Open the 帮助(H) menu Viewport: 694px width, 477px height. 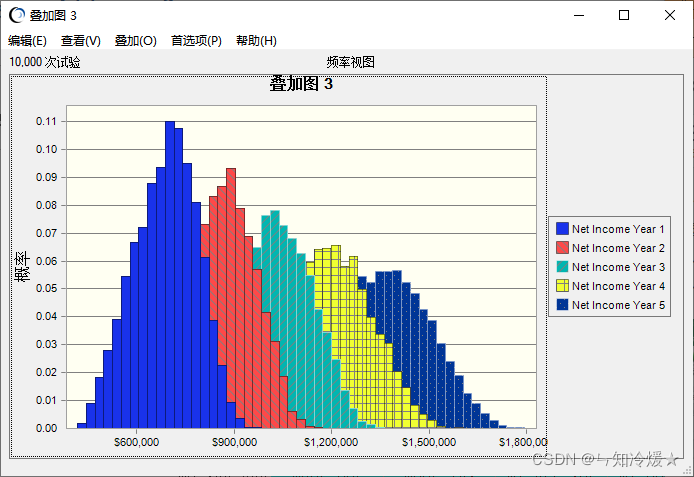(x=256, y=41)
